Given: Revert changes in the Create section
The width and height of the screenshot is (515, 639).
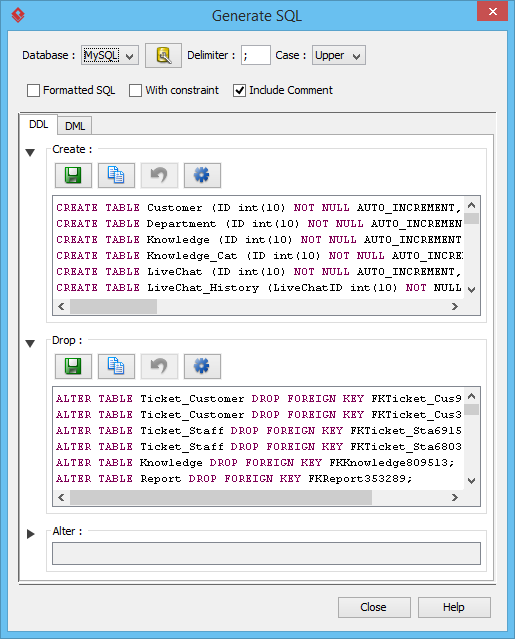Looking at the screenshot, I should (159, 175).
